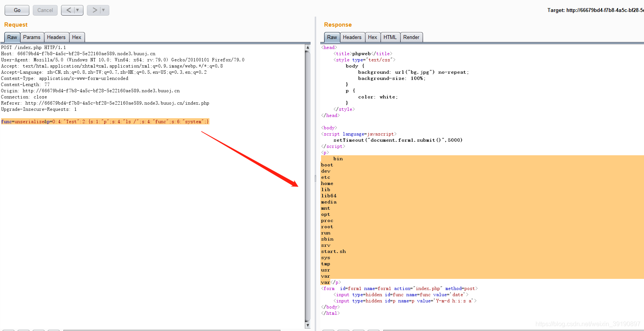Open the Request Headers tab
This screenshot has height=331, width=644.
tap(56, 37)
